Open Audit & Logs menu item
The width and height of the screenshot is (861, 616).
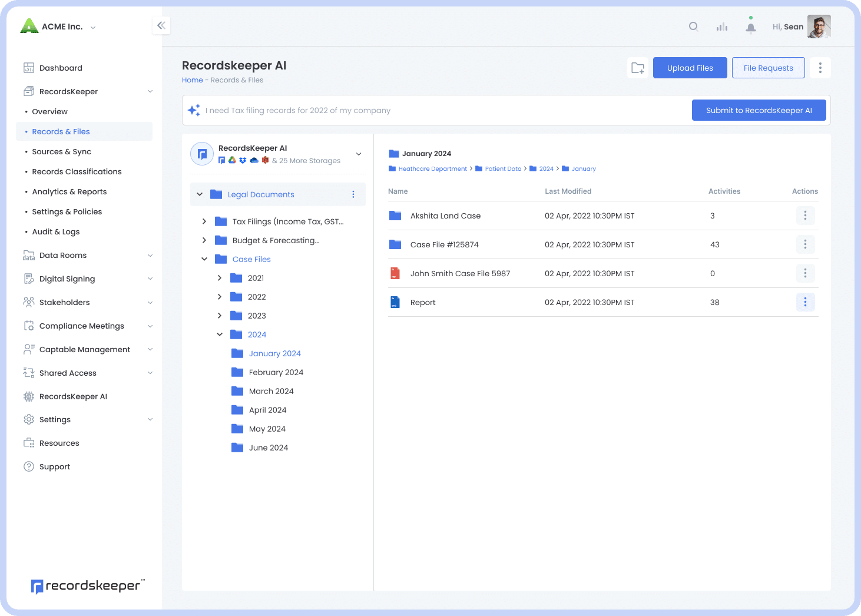click(x=56, y=231)
